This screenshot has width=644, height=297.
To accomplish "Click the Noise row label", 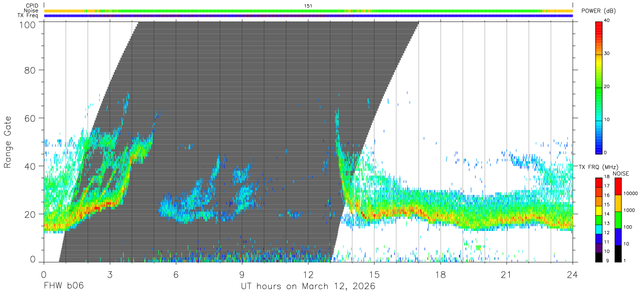I will point(31,10).
